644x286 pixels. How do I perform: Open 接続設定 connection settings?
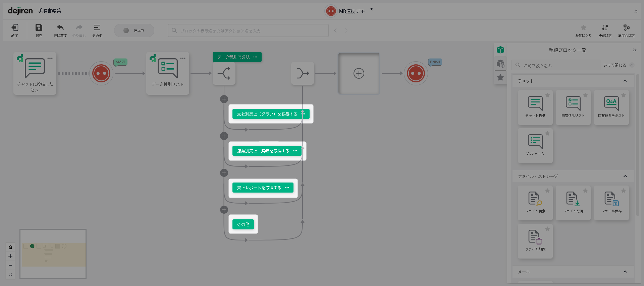pos(605,30)
